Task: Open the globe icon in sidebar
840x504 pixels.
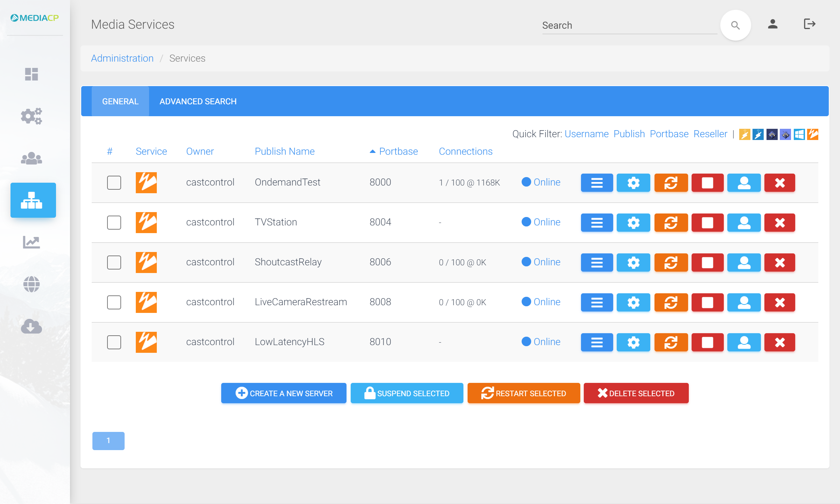Action: pos(31,284)
